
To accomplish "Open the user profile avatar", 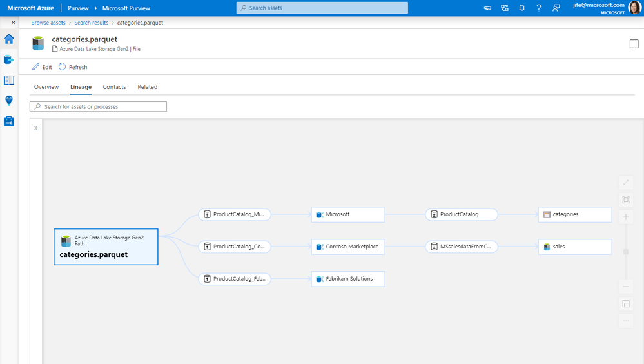I will [x=635, y=8].
